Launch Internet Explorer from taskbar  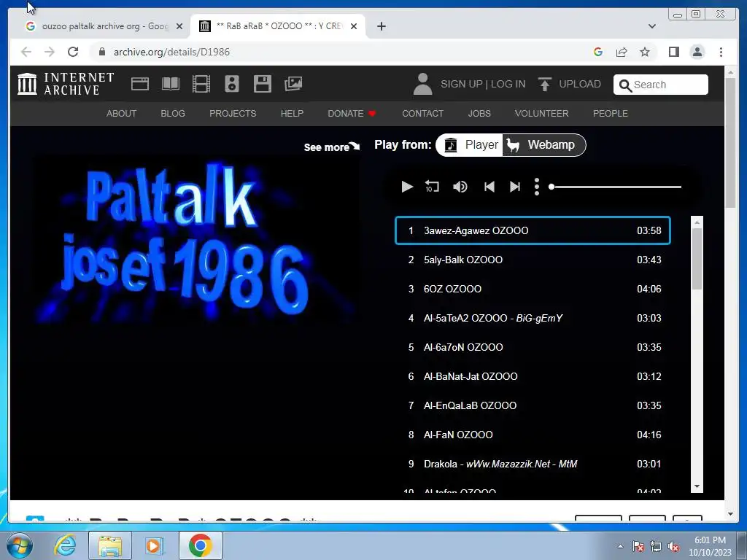pyautogui.click(x=65, y=545)
